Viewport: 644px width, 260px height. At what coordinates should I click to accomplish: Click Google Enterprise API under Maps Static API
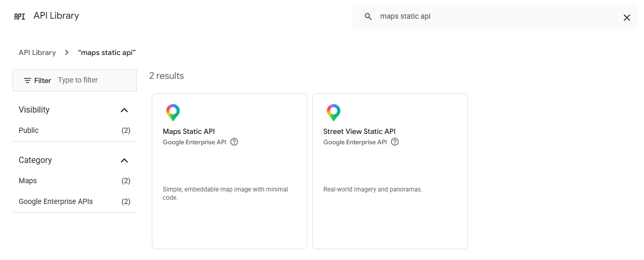195,142
